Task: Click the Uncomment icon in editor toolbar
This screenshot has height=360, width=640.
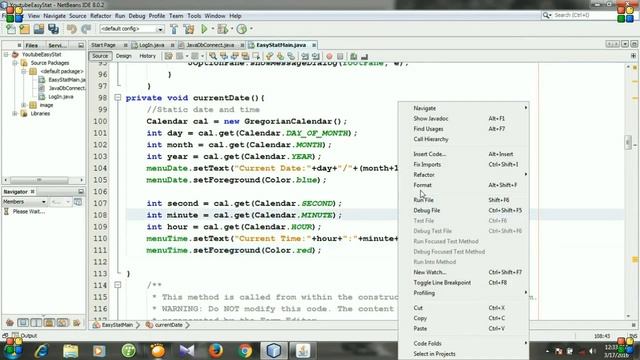Action: 364,56
